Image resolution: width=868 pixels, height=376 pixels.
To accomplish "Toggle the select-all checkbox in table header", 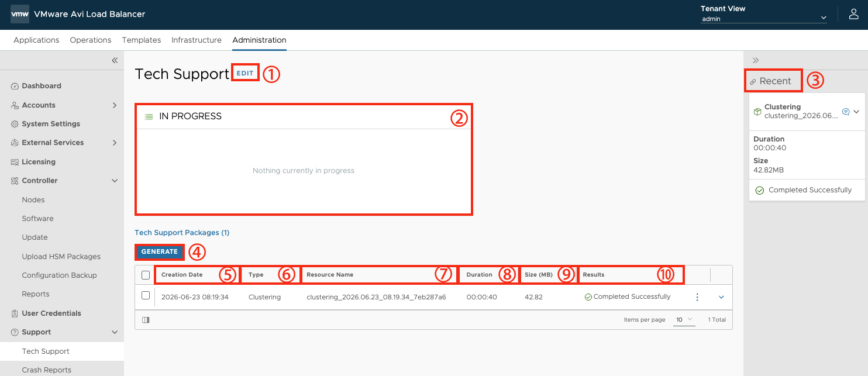I will click(146, 275).
